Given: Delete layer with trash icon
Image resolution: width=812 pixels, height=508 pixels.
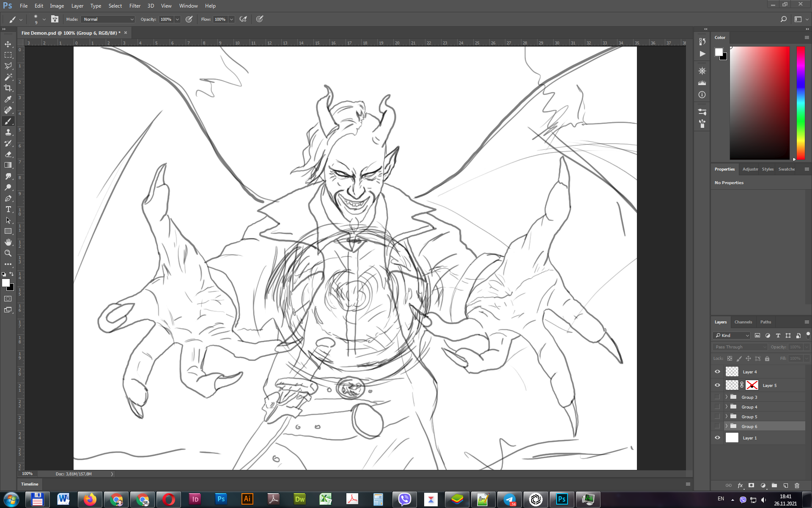Looking at the screenshot, I should 797,486.
